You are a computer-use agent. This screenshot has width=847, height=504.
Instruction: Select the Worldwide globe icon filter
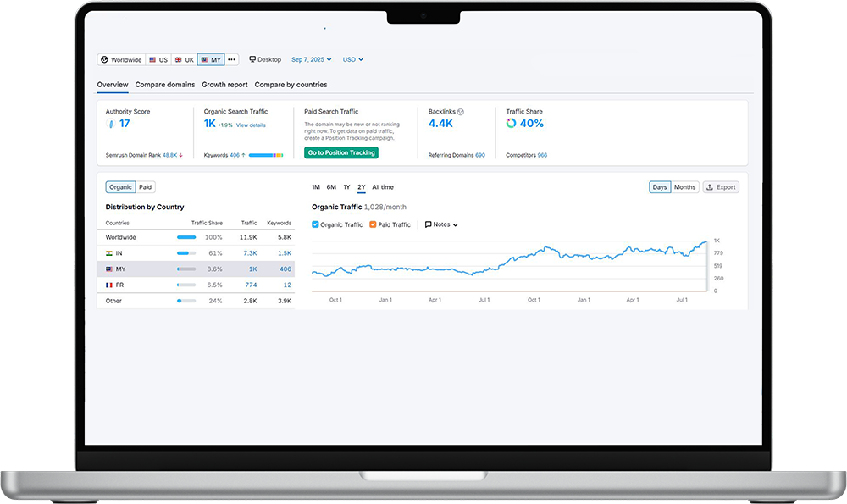pyautogui.click(x=105, y=60)
